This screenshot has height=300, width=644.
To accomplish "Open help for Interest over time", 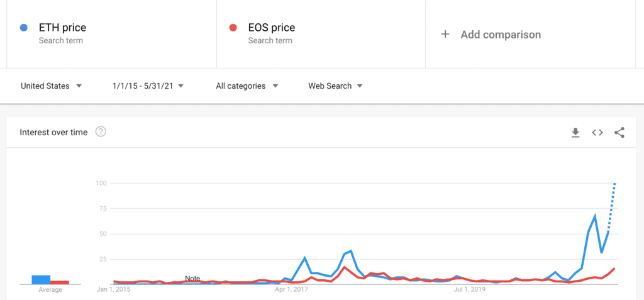I will (x=101, y=132).
